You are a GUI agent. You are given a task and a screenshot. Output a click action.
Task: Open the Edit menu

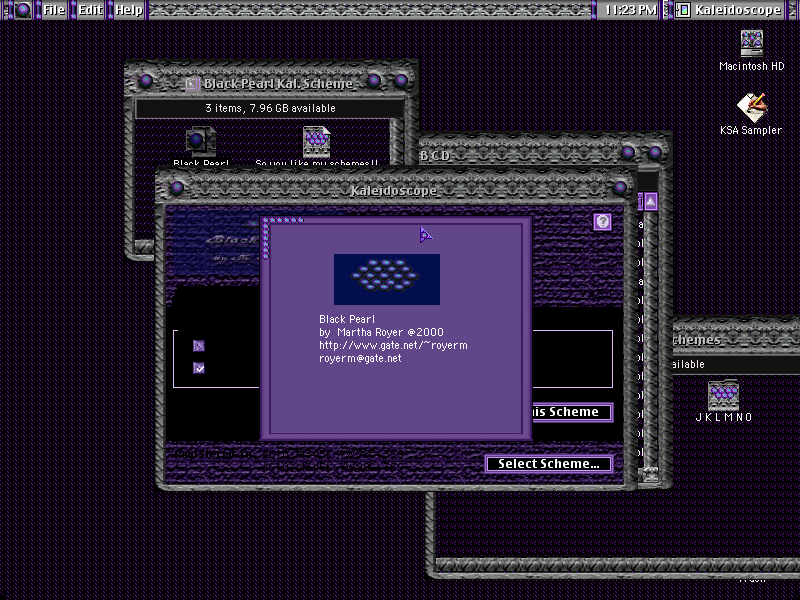(90, 10)
